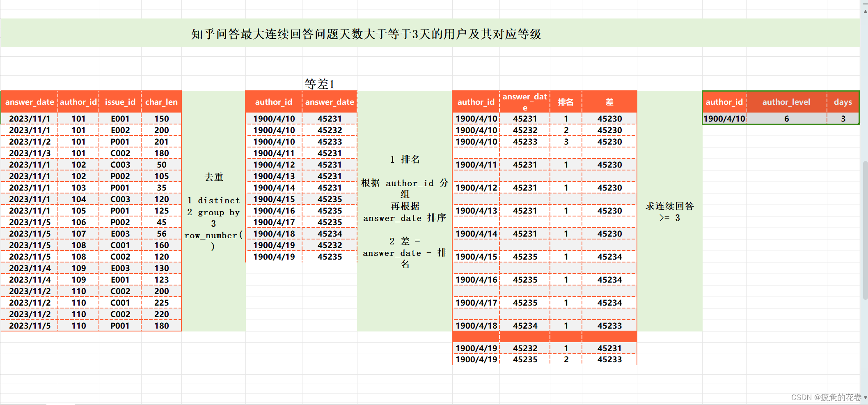
Task: Select the char_len cell with value 125
Action: tap(161, 211)
